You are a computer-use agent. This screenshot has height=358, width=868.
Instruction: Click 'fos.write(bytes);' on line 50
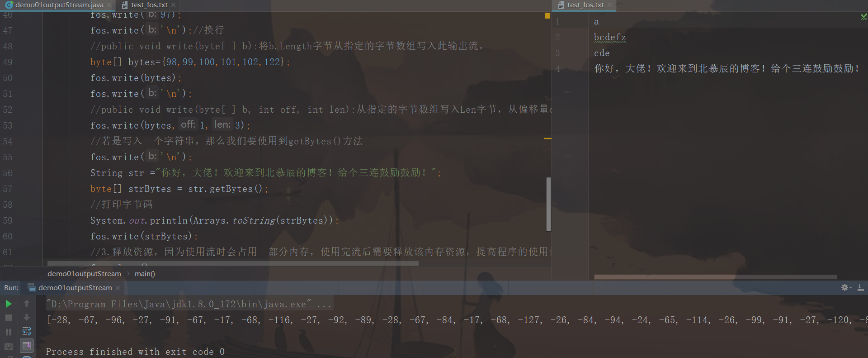coord(136,78)
